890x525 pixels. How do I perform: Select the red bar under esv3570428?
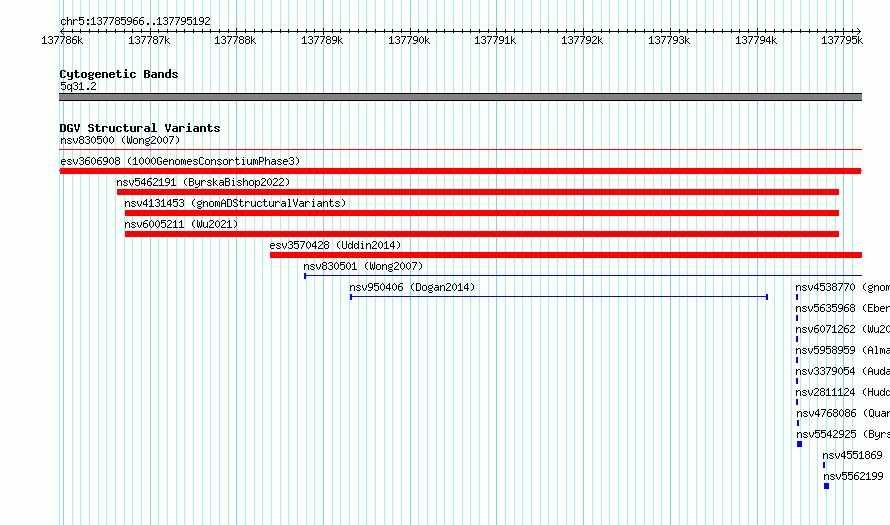point(566,255)
